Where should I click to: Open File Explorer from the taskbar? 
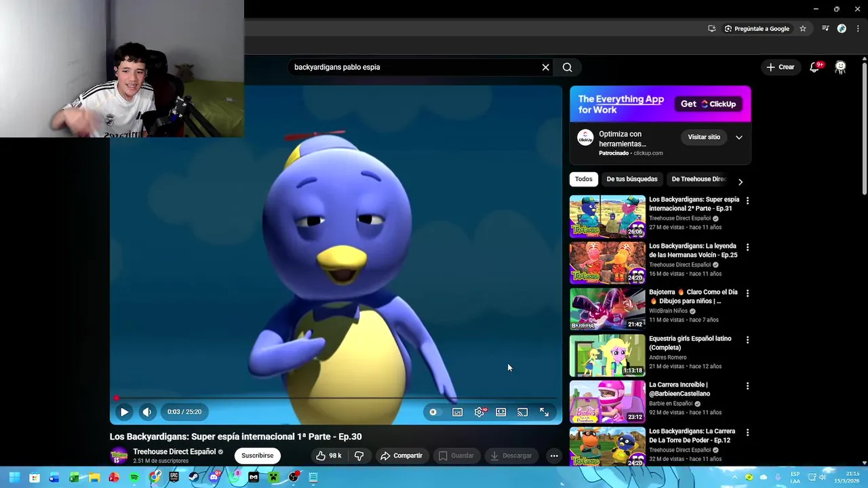tap(94, 477)
